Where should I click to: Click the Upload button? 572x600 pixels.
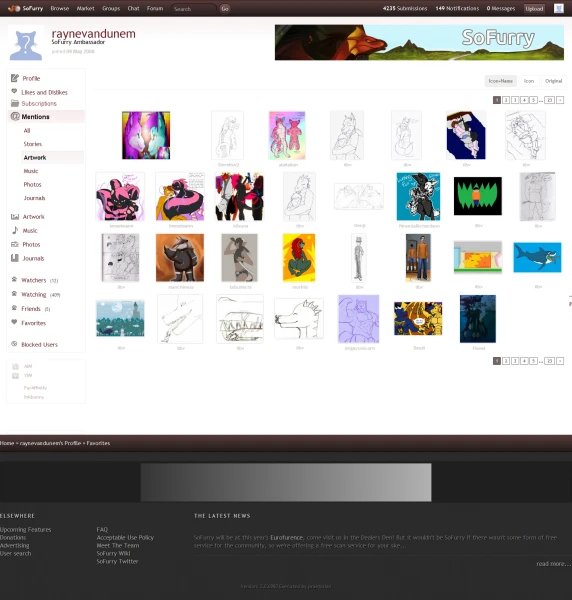534,8
